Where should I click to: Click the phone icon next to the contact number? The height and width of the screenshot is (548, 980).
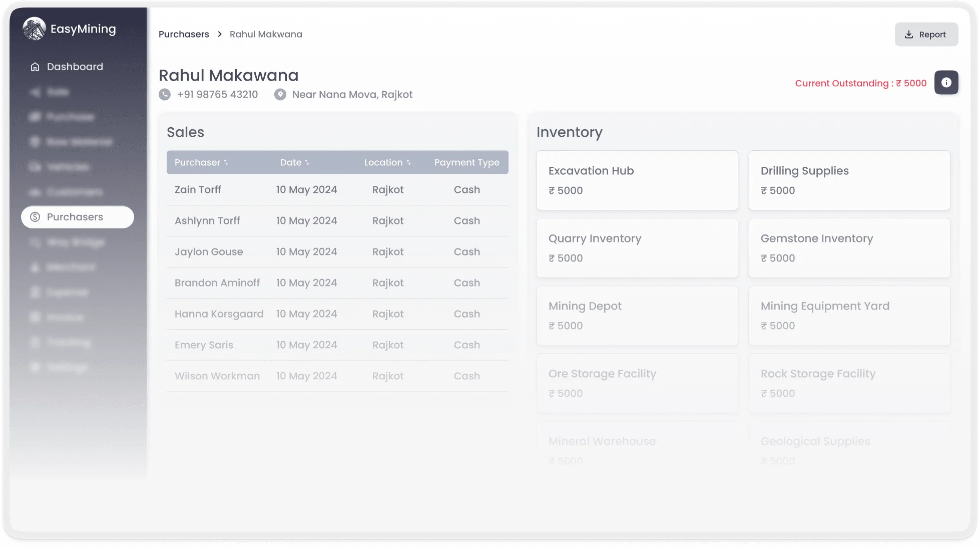164,94
